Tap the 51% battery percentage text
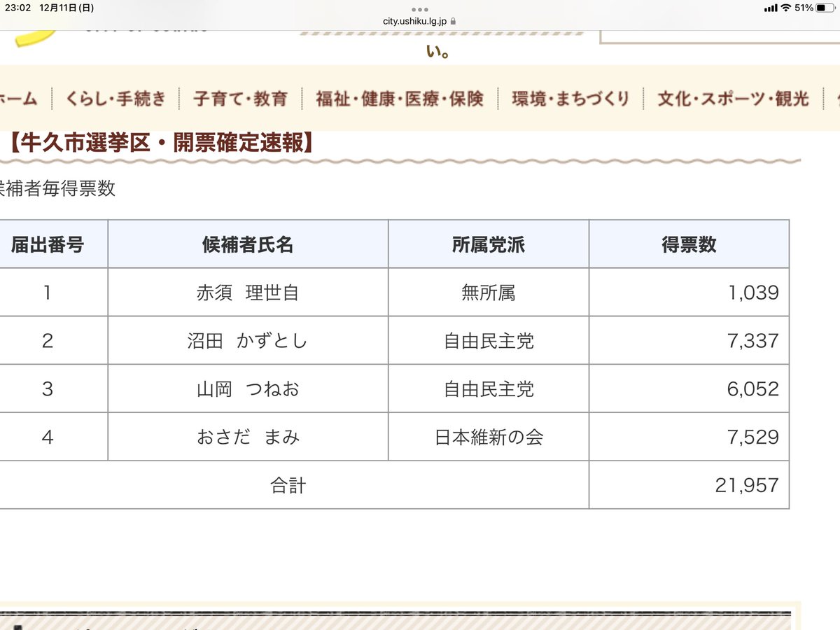The image size is (840, 630). click(x=804, y=8)
